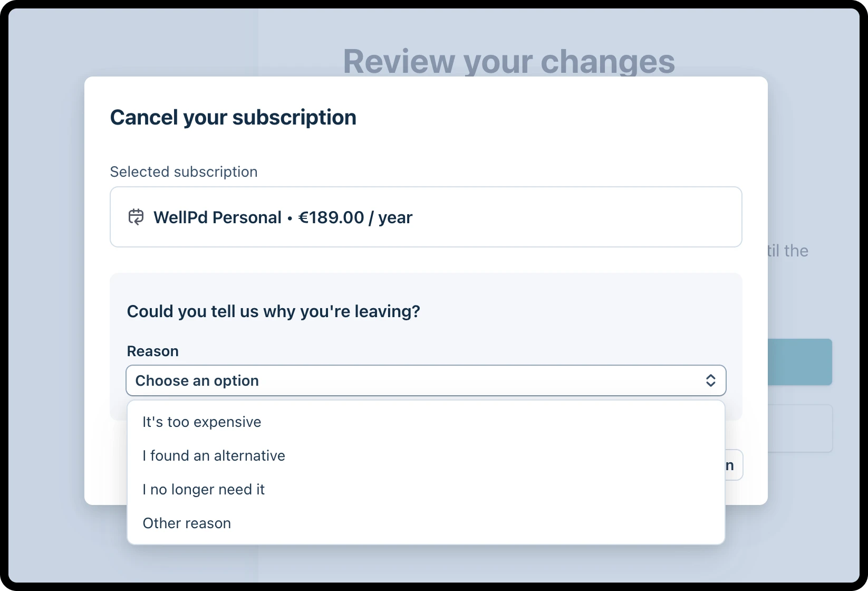This screenshot has width=868, height=591.
Task: Click the up-down chevron in Reason field
Action: pyautogui.click(x=710, y=380)
